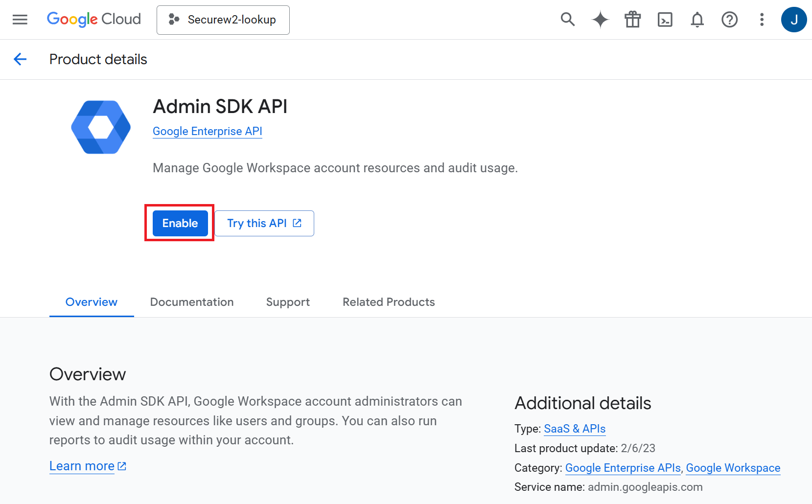Click the Try this API button

[264, 223]
